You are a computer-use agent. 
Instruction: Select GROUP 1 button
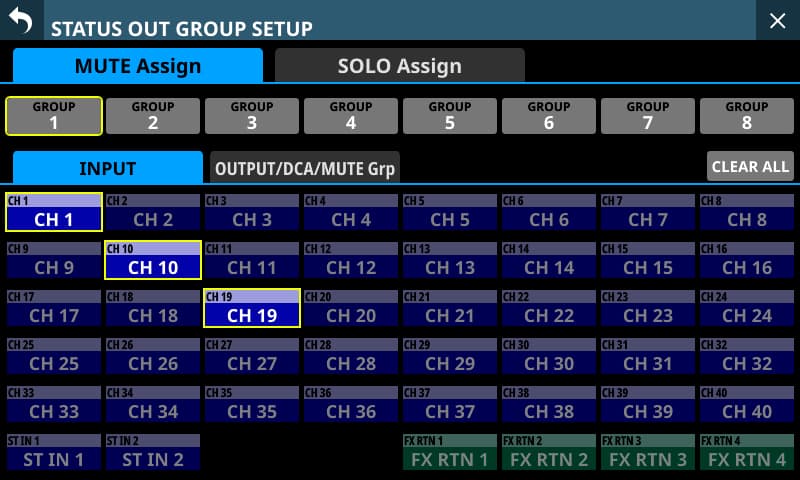click(x=54, y=116)
